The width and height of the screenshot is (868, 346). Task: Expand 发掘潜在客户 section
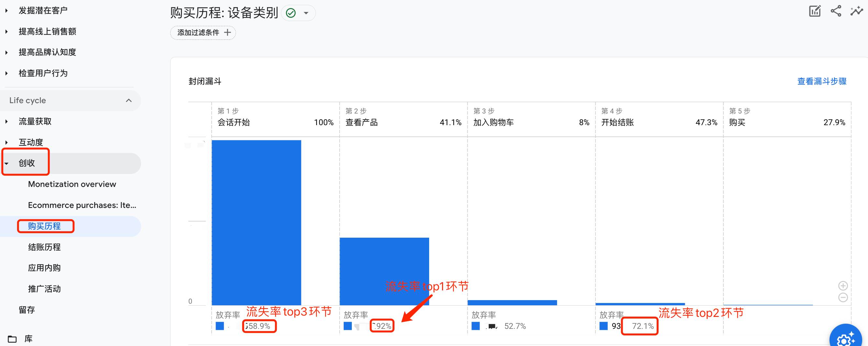coord(6,11)
